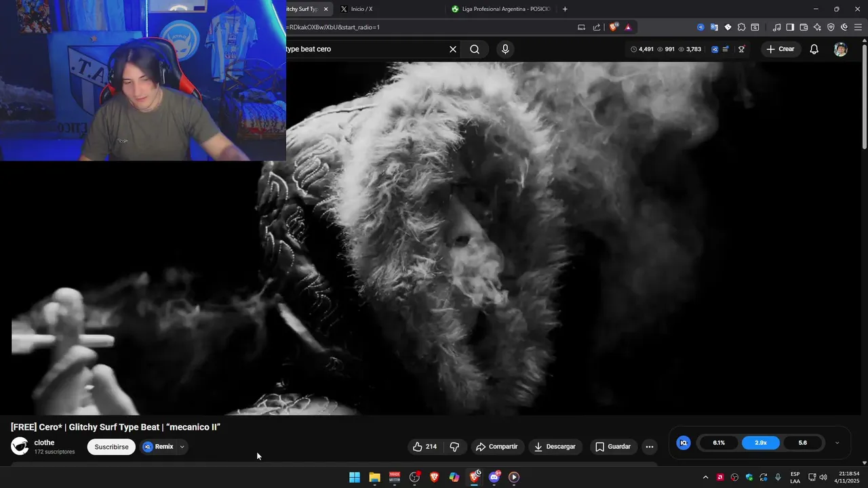Toggle the browser sidebar panel
This screenshot has height=488, width=868.
(790, 27)
